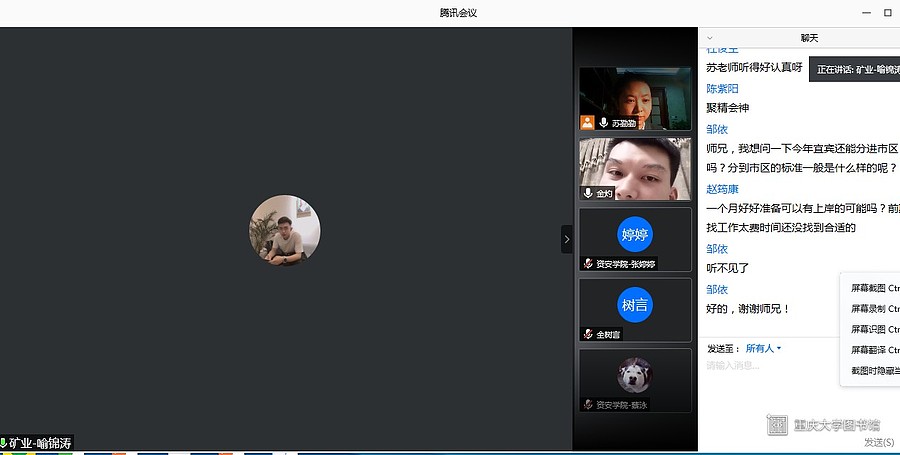Click the orange host icon on 苏勤勤's video
900x455 pixels.
(x=587, y=123)
